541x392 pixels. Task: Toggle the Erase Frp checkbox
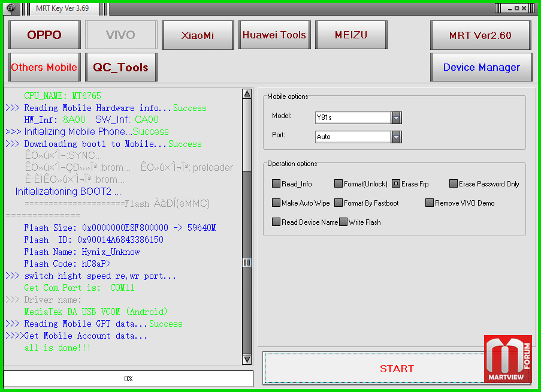tap(396, 183)
